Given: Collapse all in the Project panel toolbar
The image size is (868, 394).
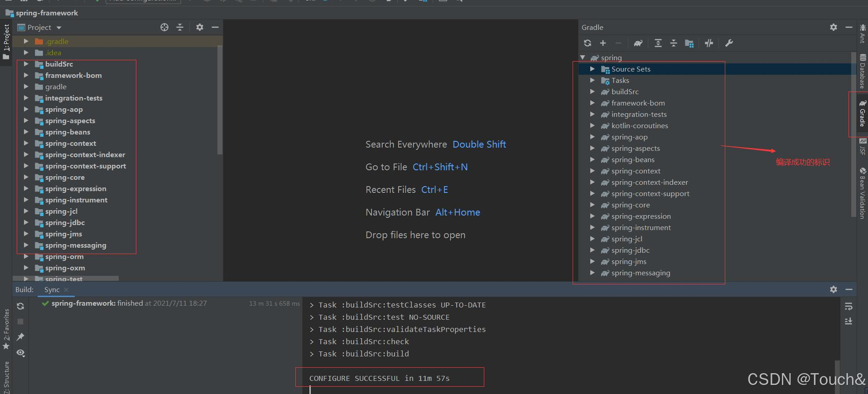Looking at the screenshot, I should tap(180, 27).
